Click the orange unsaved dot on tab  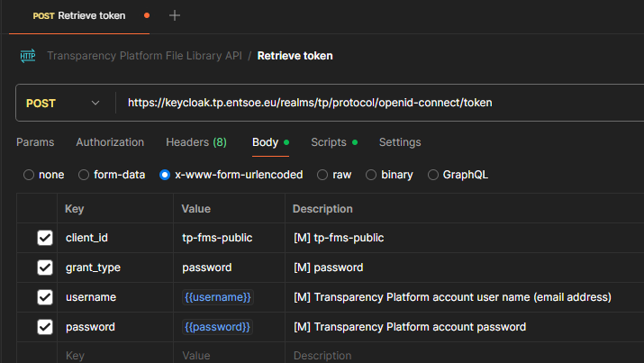[x=147, y=15]
